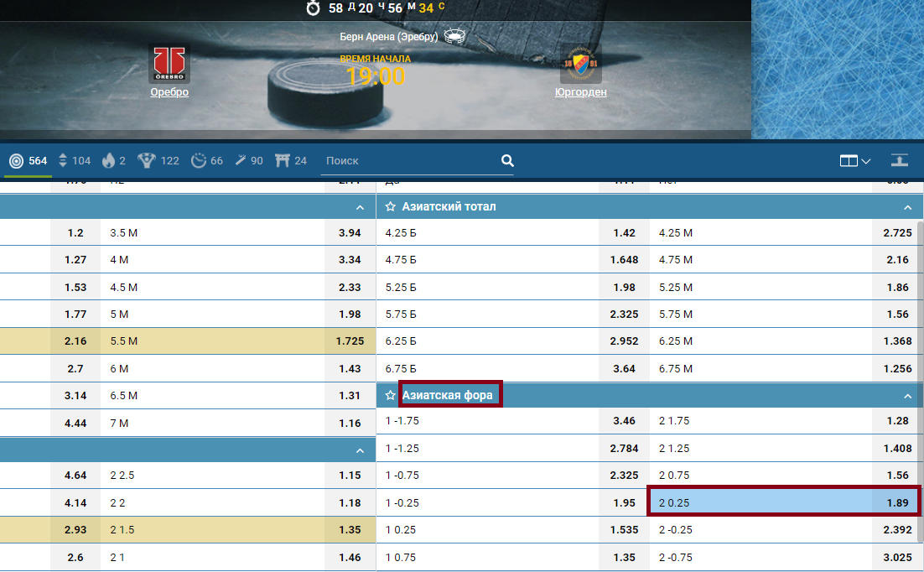Click the Djurgården team logo
The height and width of the screenshot is (572, 924).
click(x=580, y=65)
